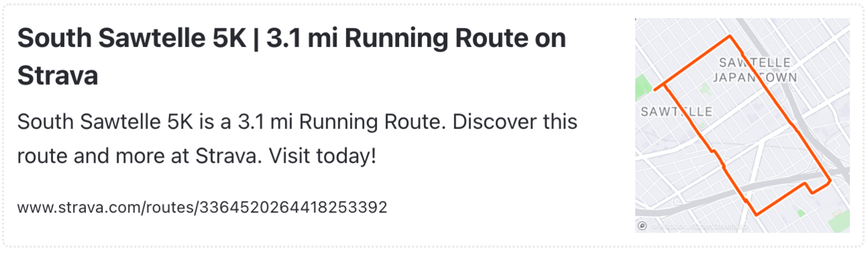Image resolution: width=868 pixels, height=259 pixels.
Task: Click empty card area beside the URL
Action: (x=504, y=207)
